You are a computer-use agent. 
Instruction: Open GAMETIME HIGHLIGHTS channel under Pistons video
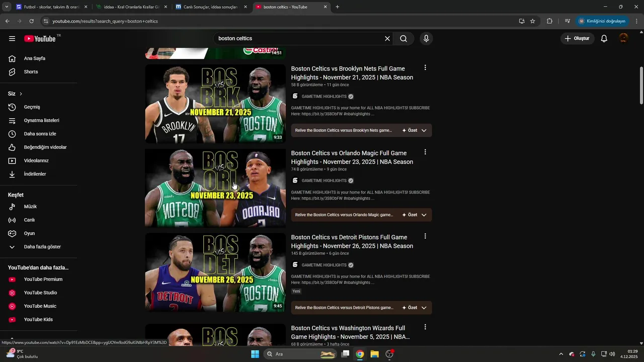tap(324, 265)
